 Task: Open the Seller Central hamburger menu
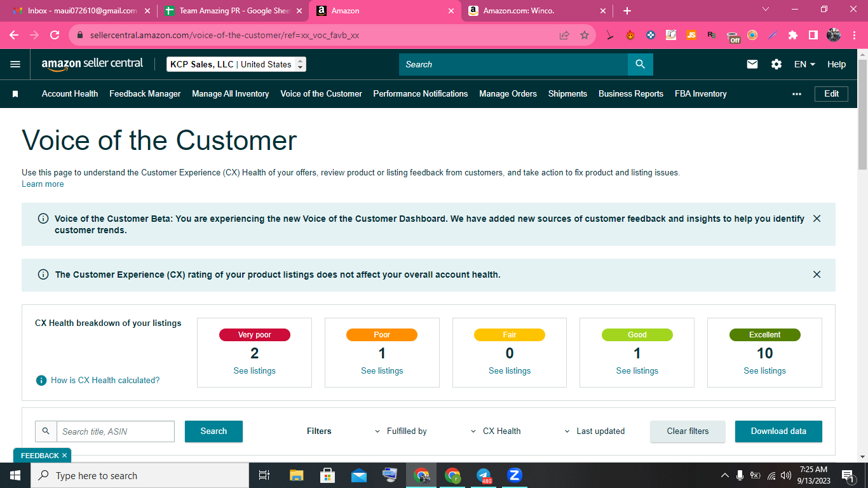(15, 64)
